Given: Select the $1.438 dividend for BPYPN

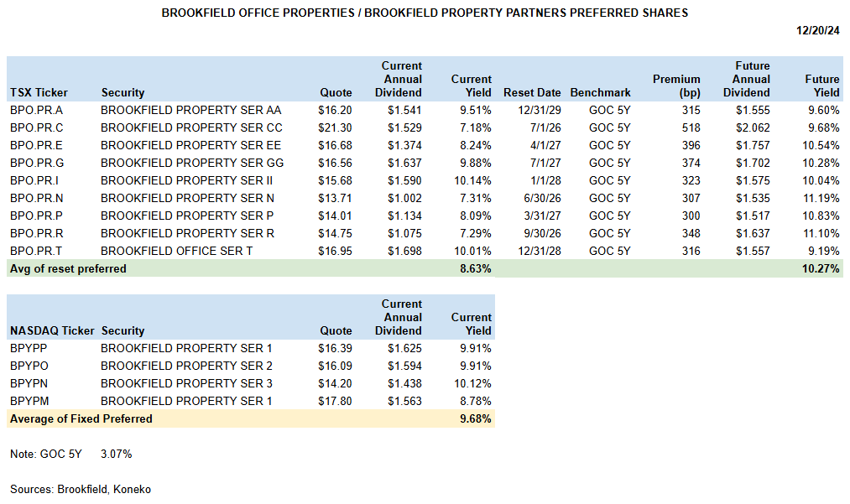Looking at the screenshot, I should [x=404, y=384].
